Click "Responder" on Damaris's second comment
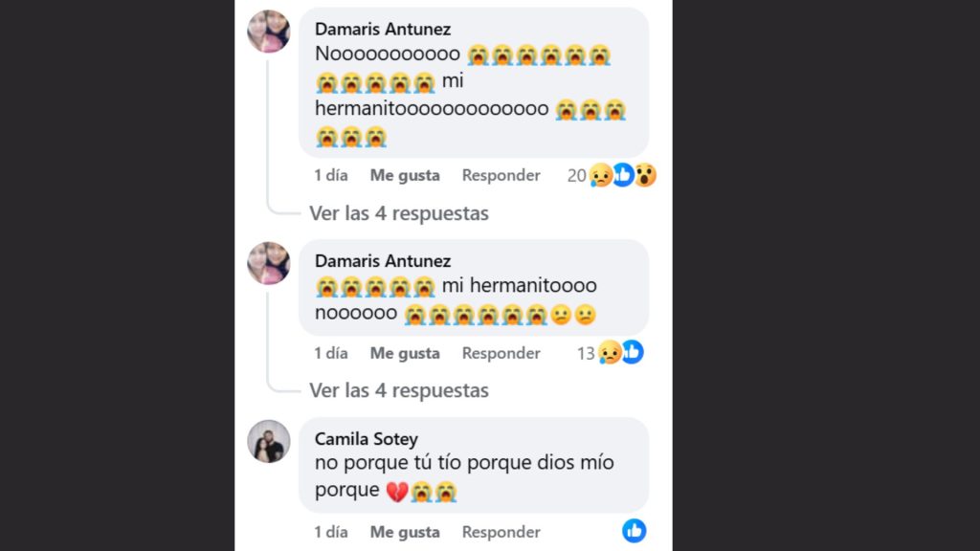The width and height of the screenshot is (980, 551). tap(501, 353)
